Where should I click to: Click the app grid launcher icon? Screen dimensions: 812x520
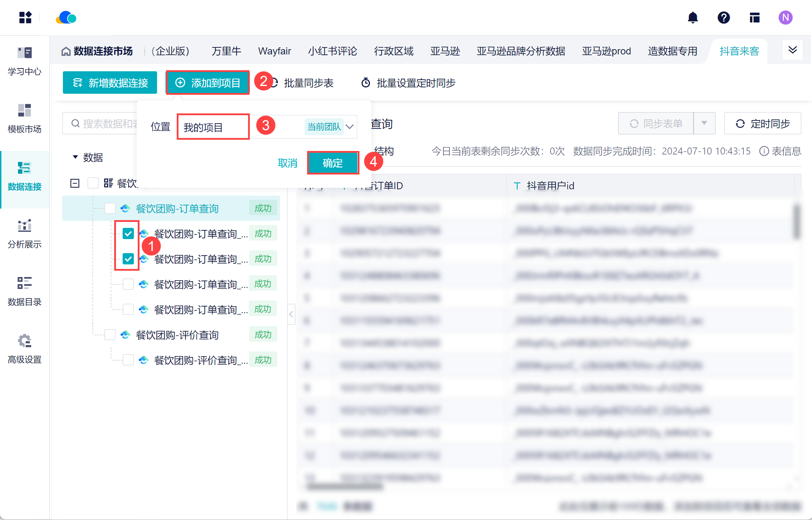[25, 18]
